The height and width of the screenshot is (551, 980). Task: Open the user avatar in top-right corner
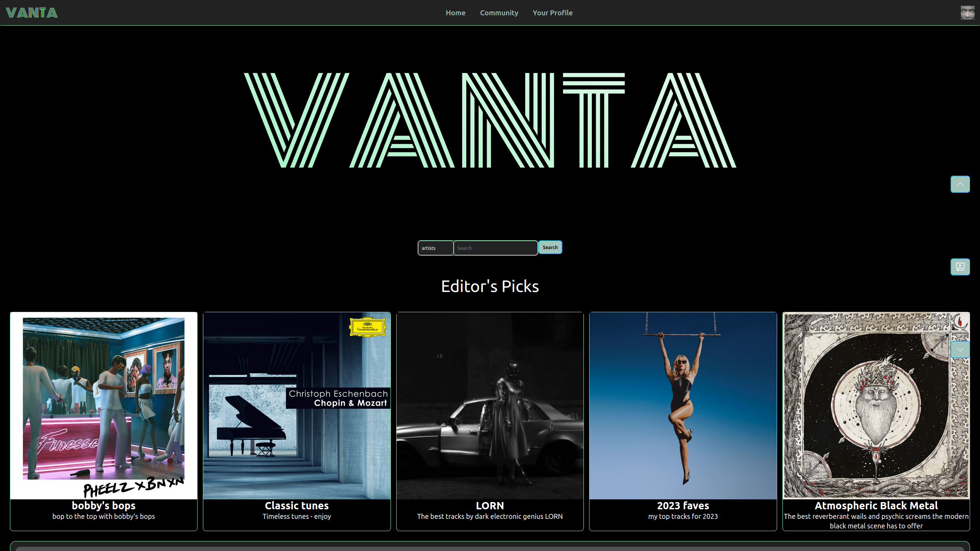click(967, 13)
